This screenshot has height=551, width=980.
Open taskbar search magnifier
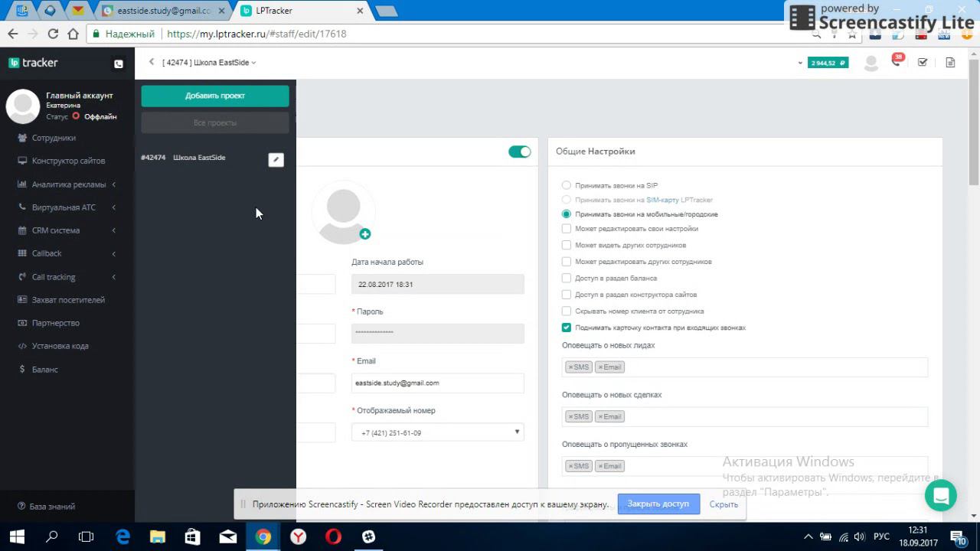click(52, 536)
